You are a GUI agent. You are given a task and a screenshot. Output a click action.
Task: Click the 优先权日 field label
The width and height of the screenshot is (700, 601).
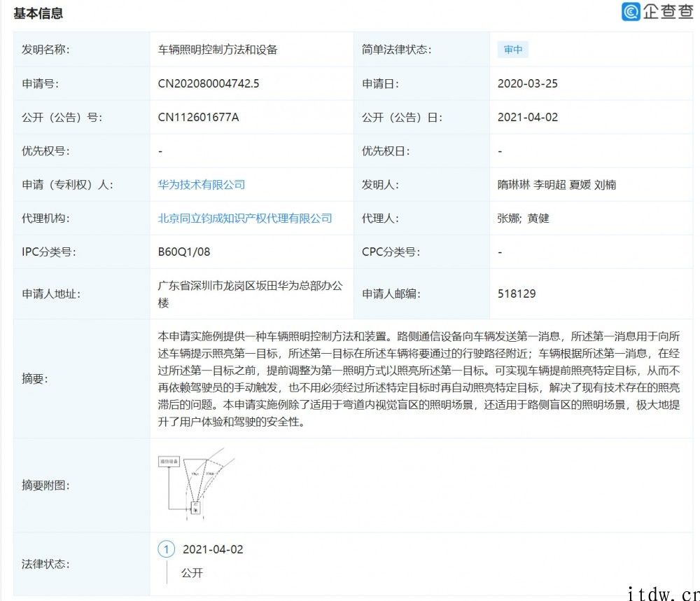coord(386,151)
